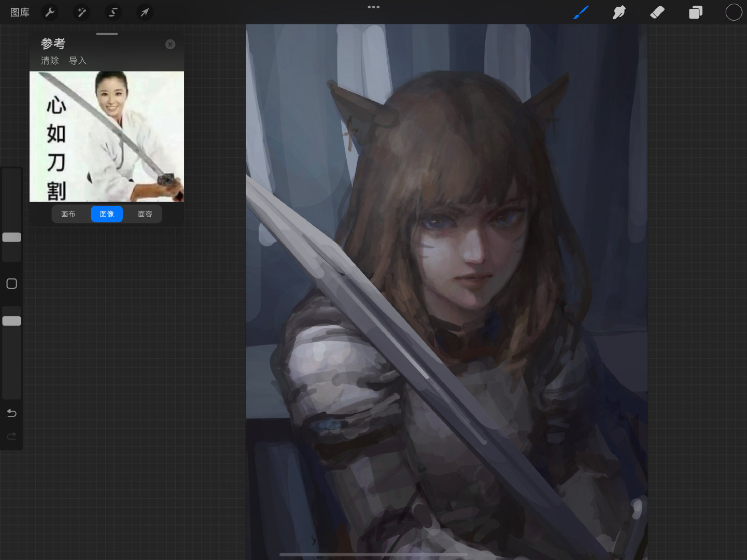Click the brush opacity slider handle

(11, 321)
